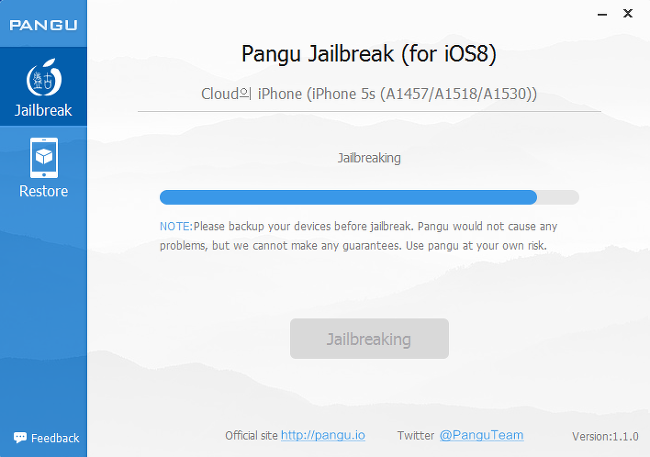Click the Pangu apple logo icon
The height and width of the screenshot is (457, 650).
[x=44, y=78]
